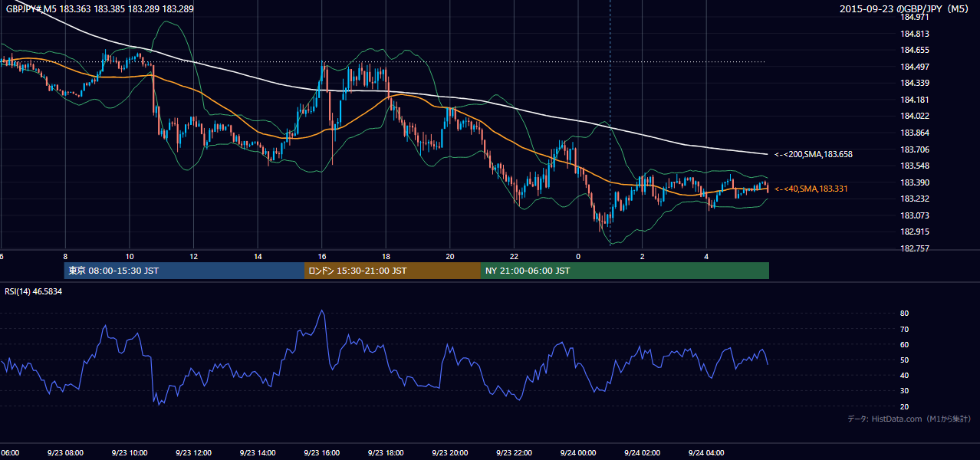980x460 pixels.
Task: Click RSI axis level 30
Action: [x=905, y=391]
